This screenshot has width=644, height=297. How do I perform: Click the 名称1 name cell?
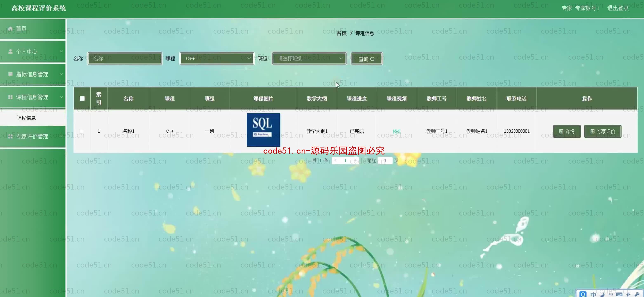pos(128,131)
